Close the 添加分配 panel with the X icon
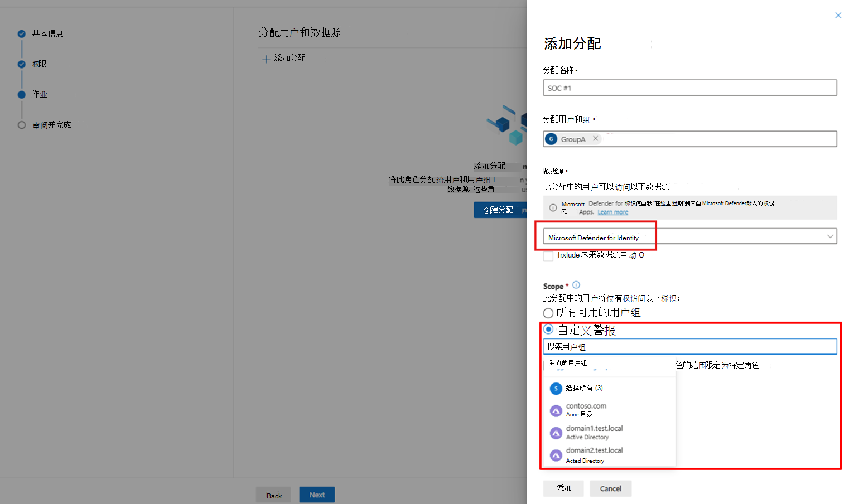 pyautogui.click(x=838, y=16)
